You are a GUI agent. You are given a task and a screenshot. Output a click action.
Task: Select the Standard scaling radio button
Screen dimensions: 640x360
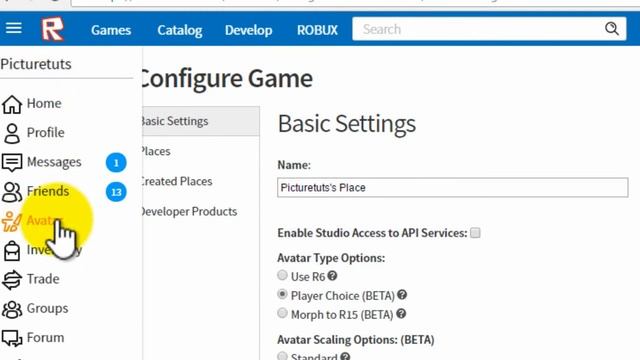[282, 356]
